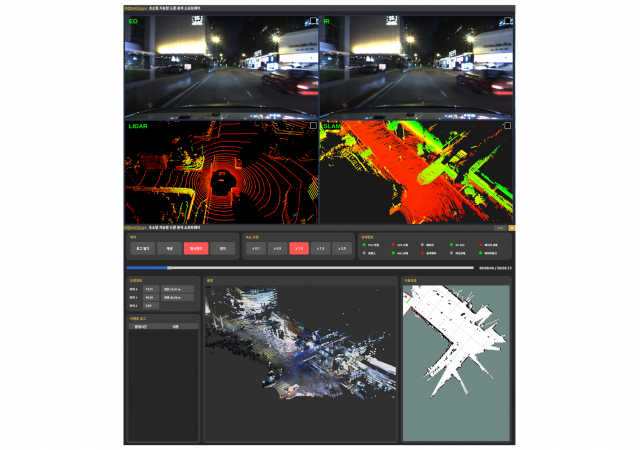
Task: Click the EO night camera video feed
Action: (x=220, y=65)
